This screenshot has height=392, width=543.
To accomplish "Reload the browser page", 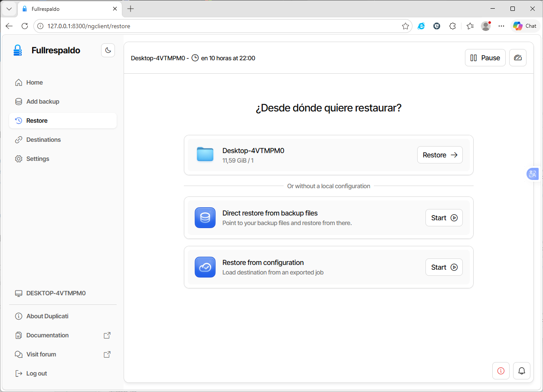I will click(25, 26).
